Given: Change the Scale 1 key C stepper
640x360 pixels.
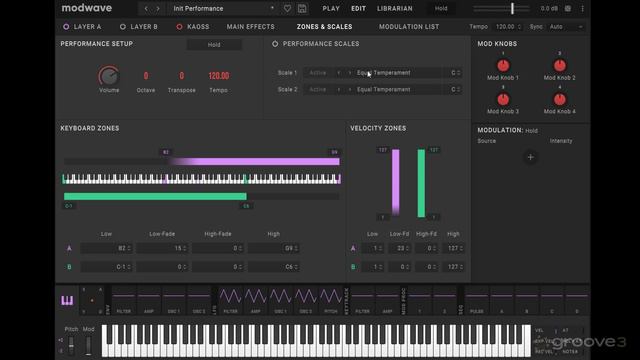Looking at the screenshot, I should 455,73.
